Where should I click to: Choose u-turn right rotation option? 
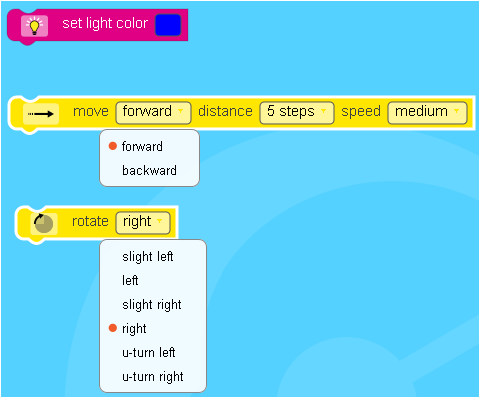(x=153, y=377)
